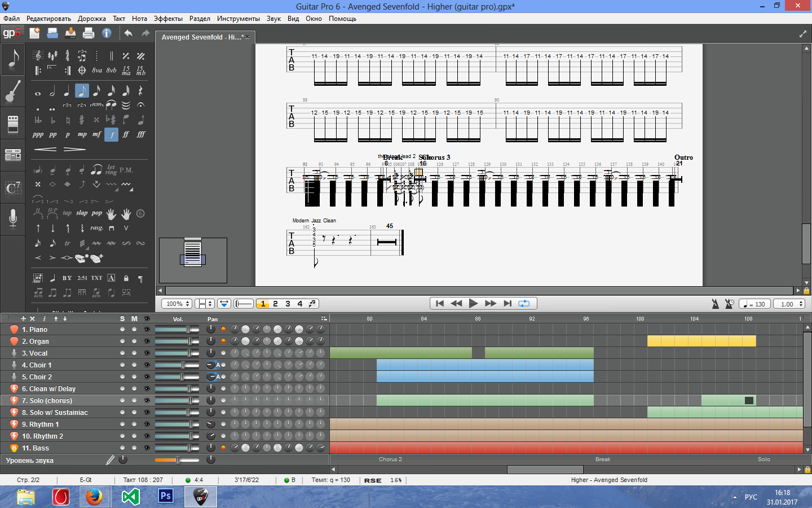Choose the forte dynamic marking
The image size is (812, 508).
tap(111, 134)
